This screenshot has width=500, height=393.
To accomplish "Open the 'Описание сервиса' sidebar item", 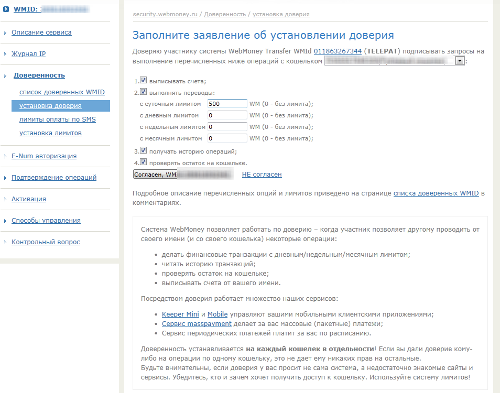I will (x=42, y=33).
